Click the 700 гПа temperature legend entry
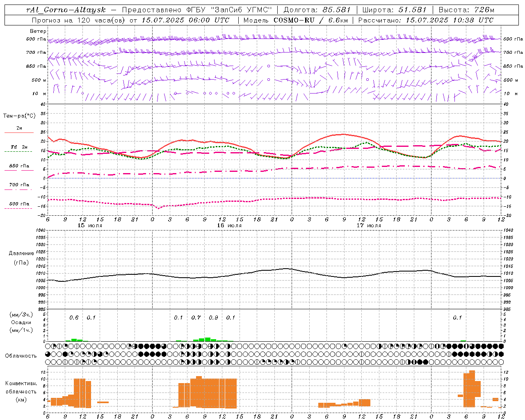Screen dimensions: 525x420 (x=19, y=185)
